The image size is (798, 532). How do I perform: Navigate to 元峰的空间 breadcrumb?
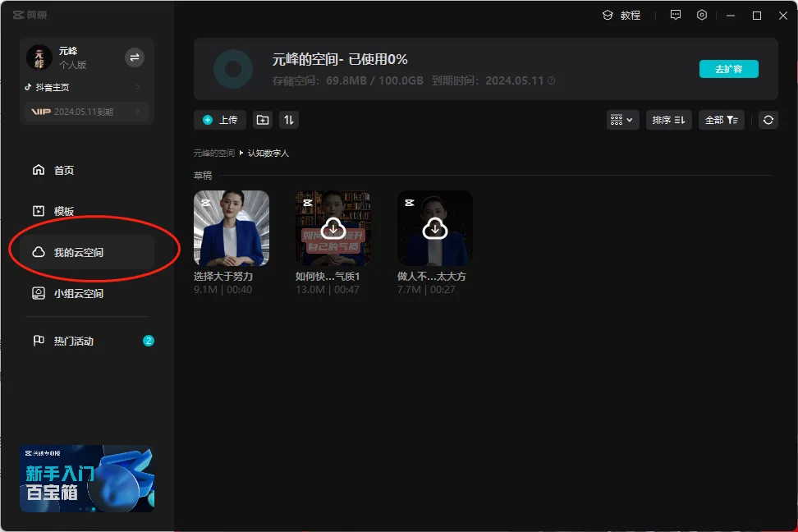(x=213, y=153)
